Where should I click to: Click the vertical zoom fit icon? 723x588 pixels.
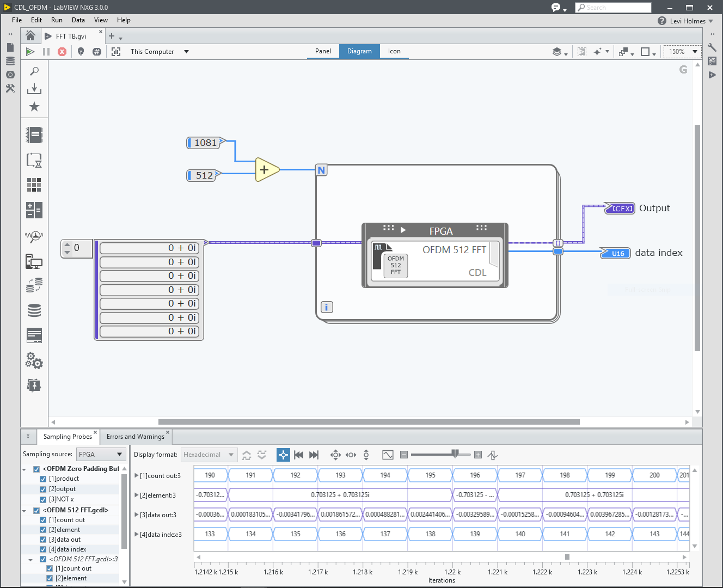(x=366, y=455)
